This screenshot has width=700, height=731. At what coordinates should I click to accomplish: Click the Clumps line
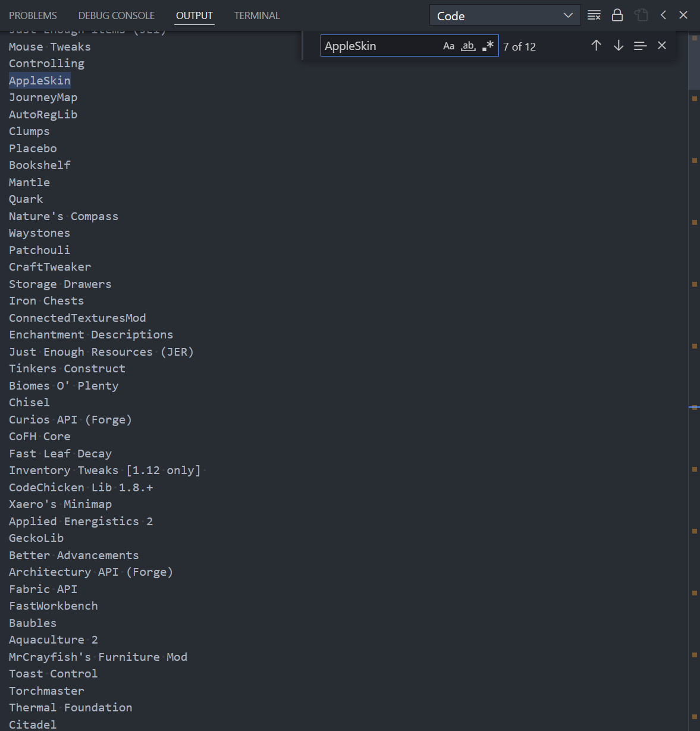click(x=29, y=131)
